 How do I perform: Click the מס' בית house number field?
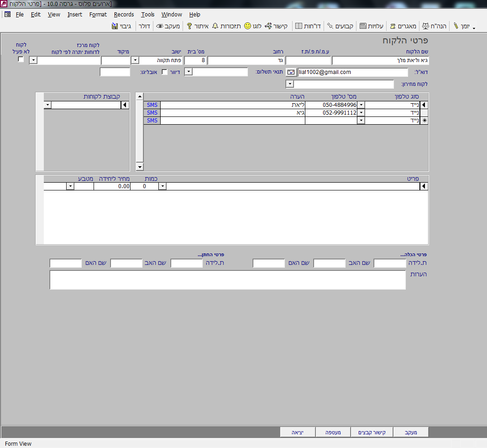coord(195,60)
